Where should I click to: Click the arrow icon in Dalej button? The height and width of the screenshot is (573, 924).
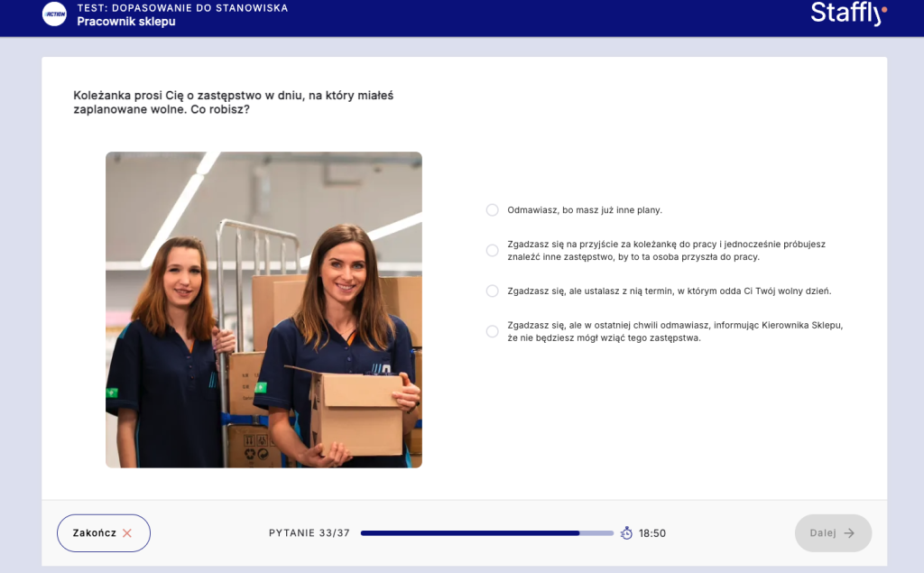coord(849,533)
